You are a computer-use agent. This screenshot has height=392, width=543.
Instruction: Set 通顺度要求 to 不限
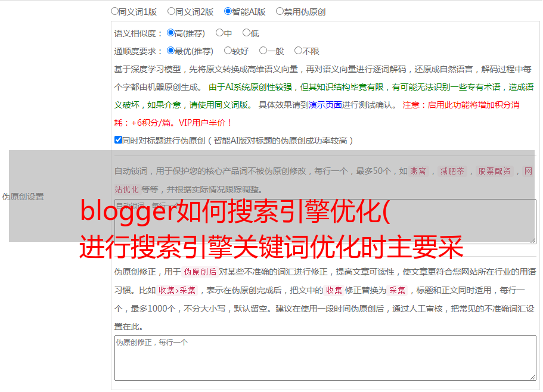[298, 51]
